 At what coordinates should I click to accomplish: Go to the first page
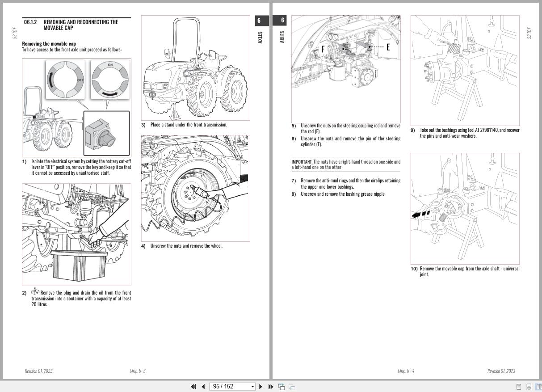(x=193, y=387)
